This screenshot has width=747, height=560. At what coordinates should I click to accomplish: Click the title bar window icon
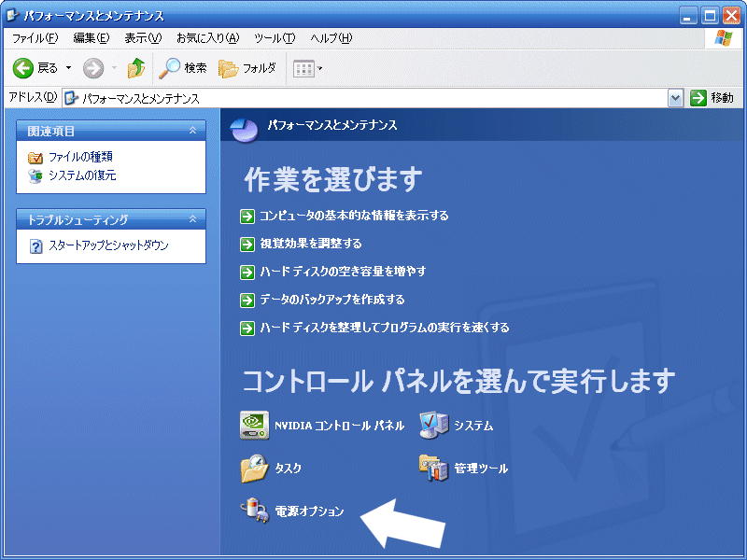(x=12, y=15)
